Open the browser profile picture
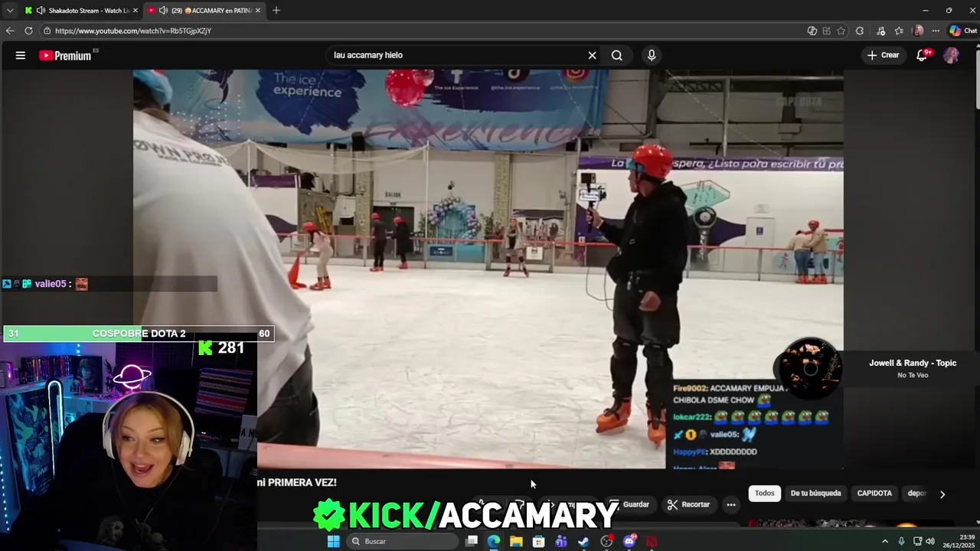Viewport: 980px width, 551px height. [918, 31]
